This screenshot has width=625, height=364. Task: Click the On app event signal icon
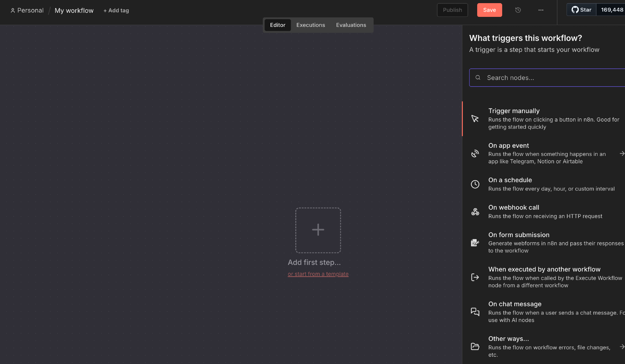point(475,153)
